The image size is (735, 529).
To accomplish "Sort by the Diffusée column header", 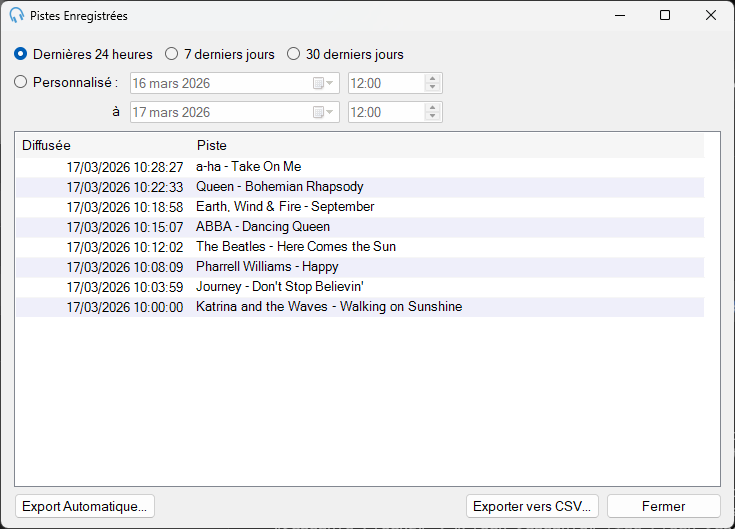I will (x=104, y=145).
